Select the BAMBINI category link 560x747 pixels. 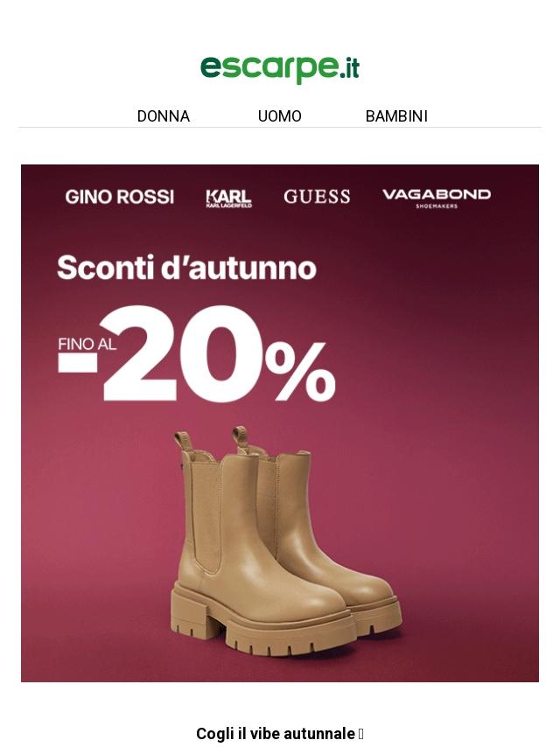click(396, 116)
